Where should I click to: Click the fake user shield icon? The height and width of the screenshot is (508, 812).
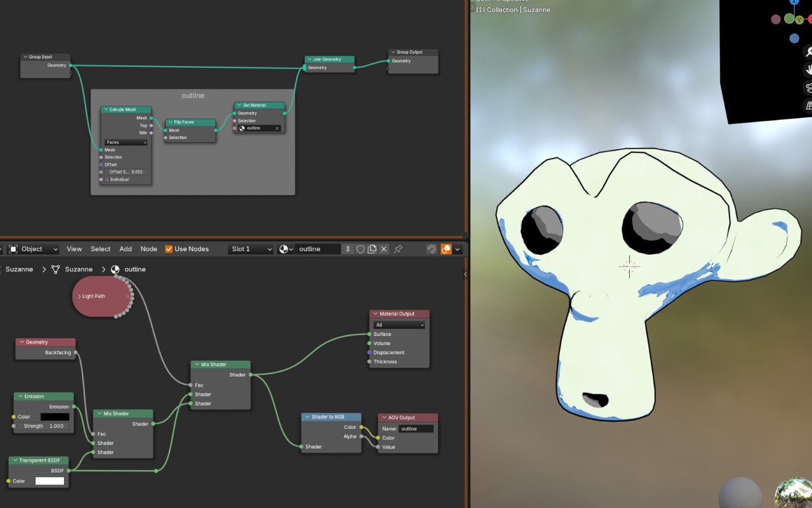[360, 249]
